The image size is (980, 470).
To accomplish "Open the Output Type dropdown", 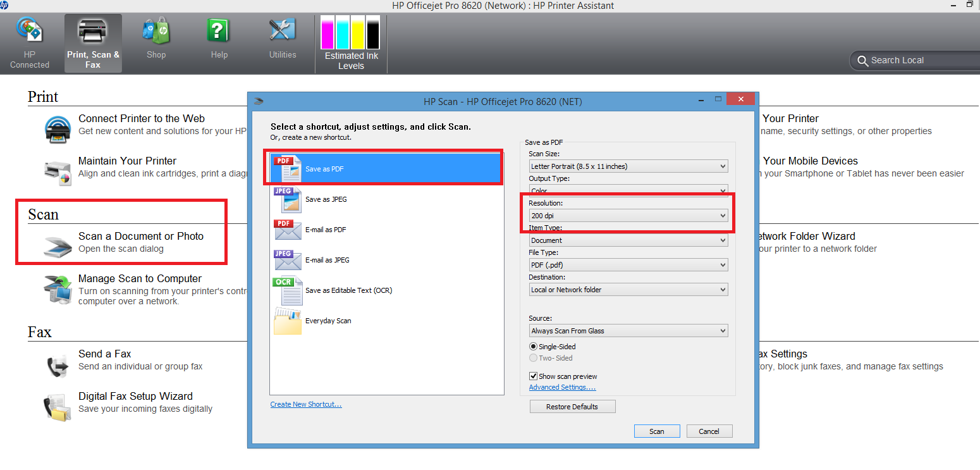I will tap(628, 191).
